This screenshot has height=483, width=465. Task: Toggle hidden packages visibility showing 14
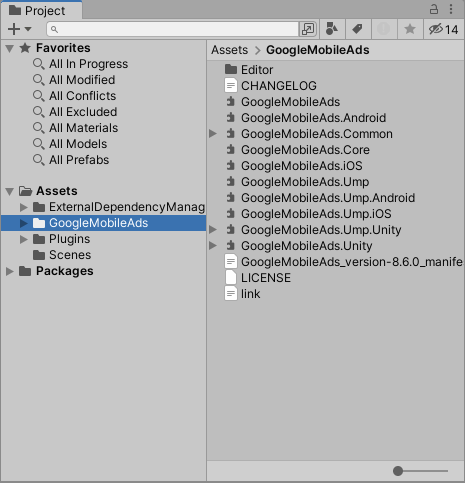point(444,29)
